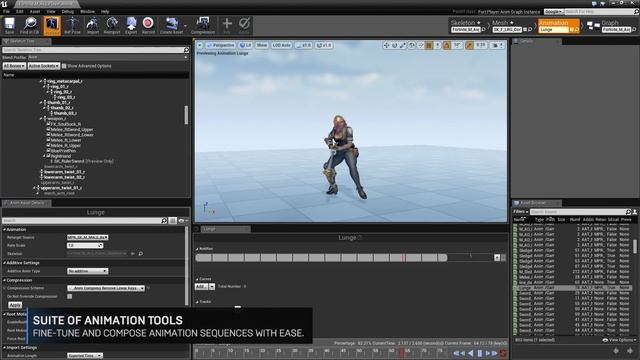Viewport: 640px width, 360px height.
Task: Select the translate gizmo icon in viewport
Action: coord(386,45)
